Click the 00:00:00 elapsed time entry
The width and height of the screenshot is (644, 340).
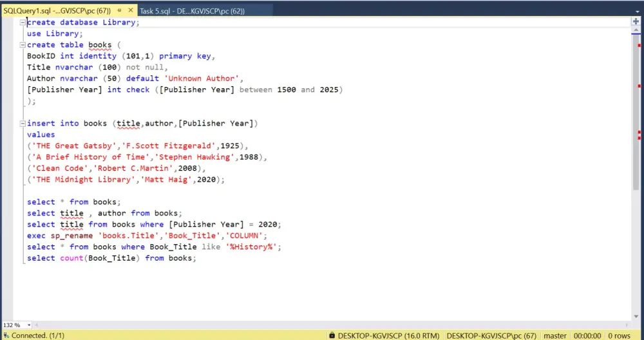(x=587, y=335)
